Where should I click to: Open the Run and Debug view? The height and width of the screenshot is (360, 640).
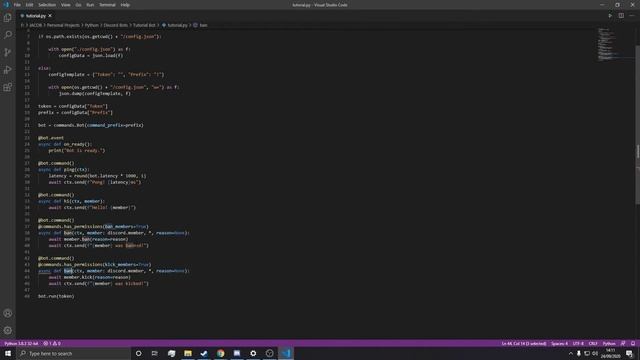pos(8,70)
